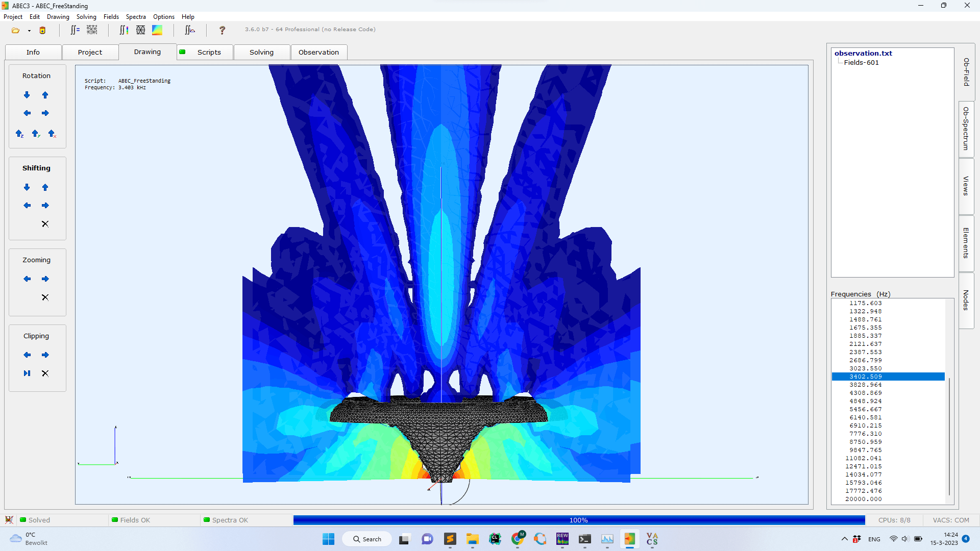Click the solve integral equals toolbar icon
Viewport: 980px width, 551px height.
pyautogui.click(x=75, y=30)
